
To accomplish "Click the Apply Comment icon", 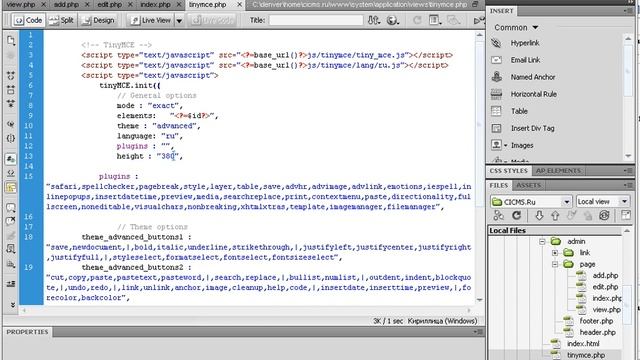I will [11, 208].
